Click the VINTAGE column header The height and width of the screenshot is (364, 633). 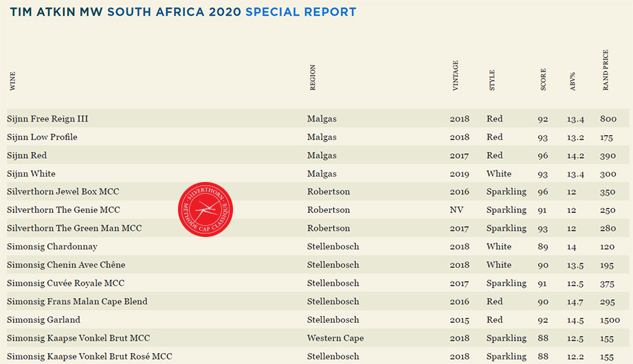456,76
